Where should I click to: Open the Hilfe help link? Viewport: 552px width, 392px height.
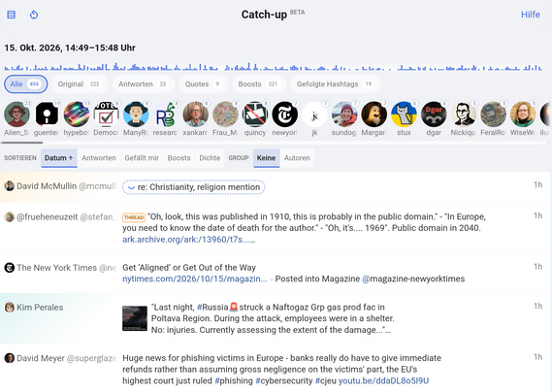point(531,15)
